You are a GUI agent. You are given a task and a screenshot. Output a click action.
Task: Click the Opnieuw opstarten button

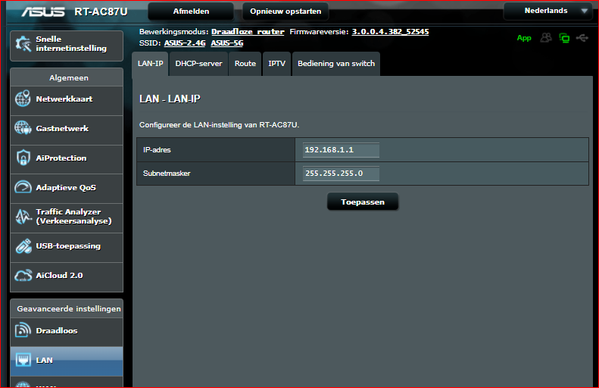(285, 11)
